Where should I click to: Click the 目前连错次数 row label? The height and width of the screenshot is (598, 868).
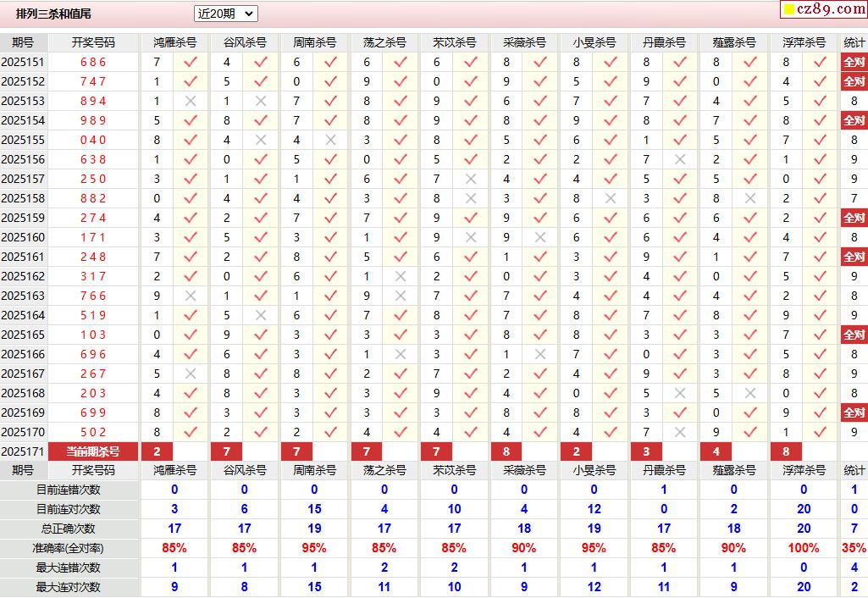coord(69,490)
